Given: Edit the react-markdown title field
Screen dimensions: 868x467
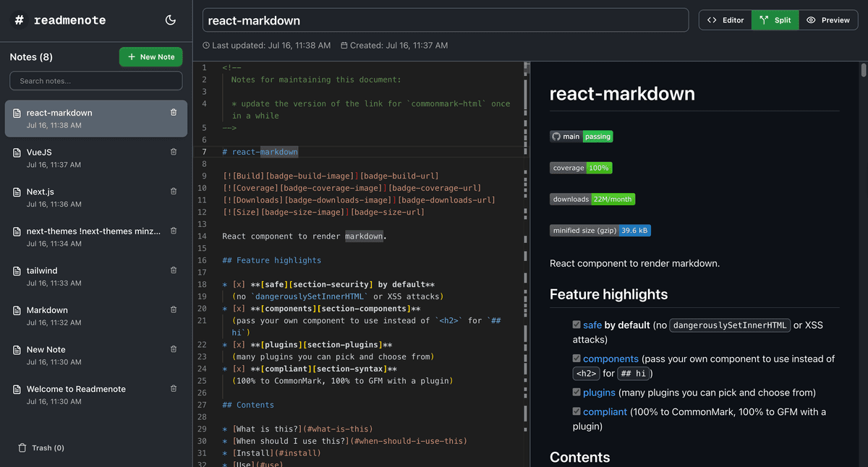Looking at the screenshot, I should click(445, 20).
